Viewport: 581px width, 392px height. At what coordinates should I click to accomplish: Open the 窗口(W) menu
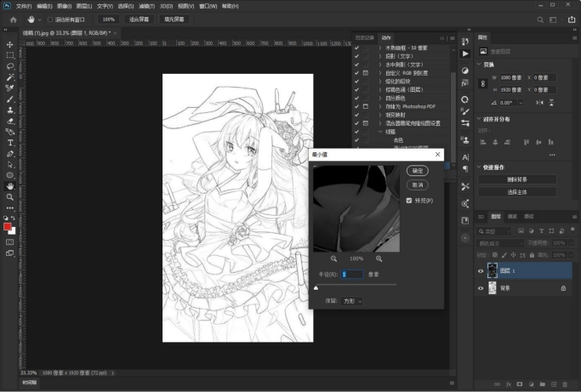[x=208, y=6]
